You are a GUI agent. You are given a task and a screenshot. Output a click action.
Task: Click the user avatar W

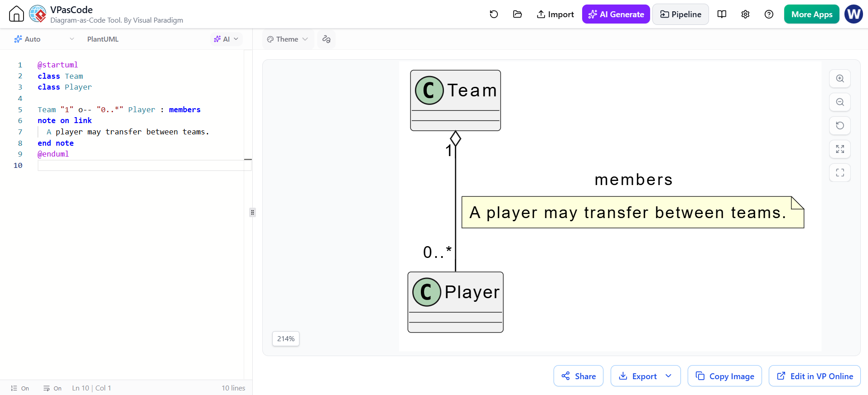[854, 14]
